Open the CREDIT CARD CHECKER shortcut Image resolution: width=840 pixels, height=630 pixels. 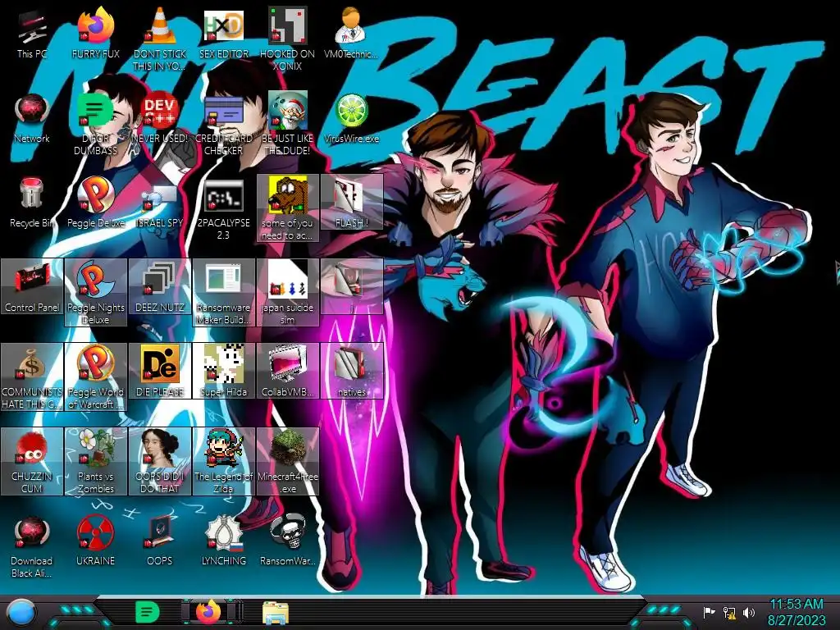pos(223,125)
